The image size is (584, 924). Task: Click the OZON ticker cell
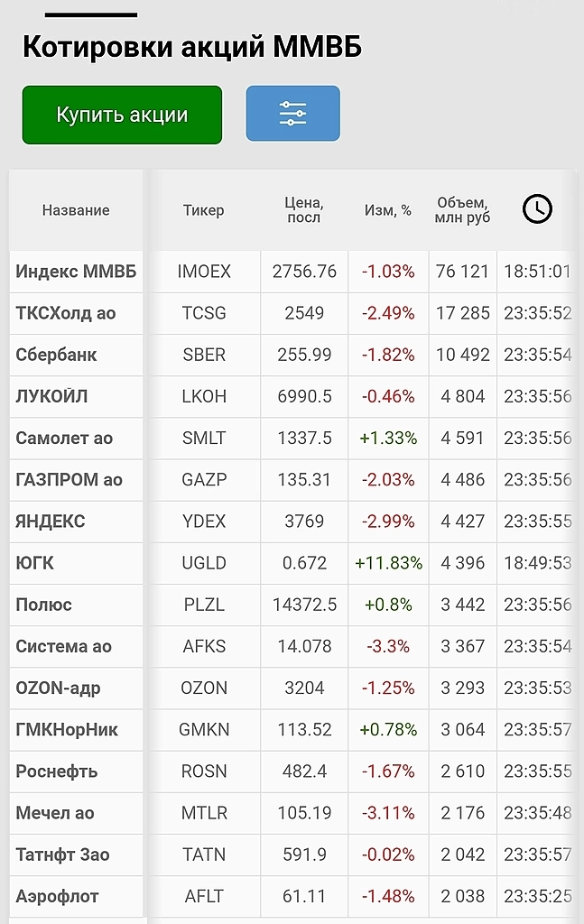(203, 688)
